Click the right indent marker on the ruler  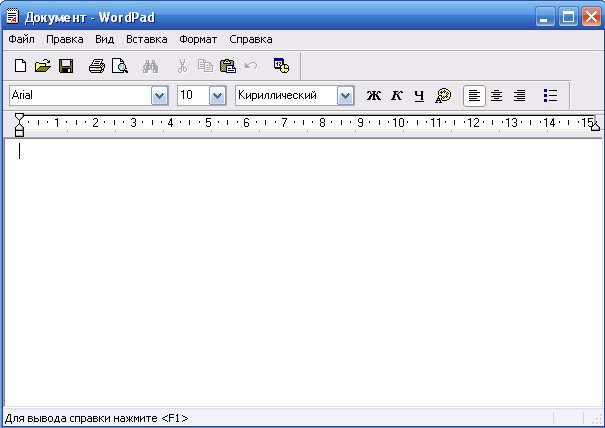pos(595,126)
